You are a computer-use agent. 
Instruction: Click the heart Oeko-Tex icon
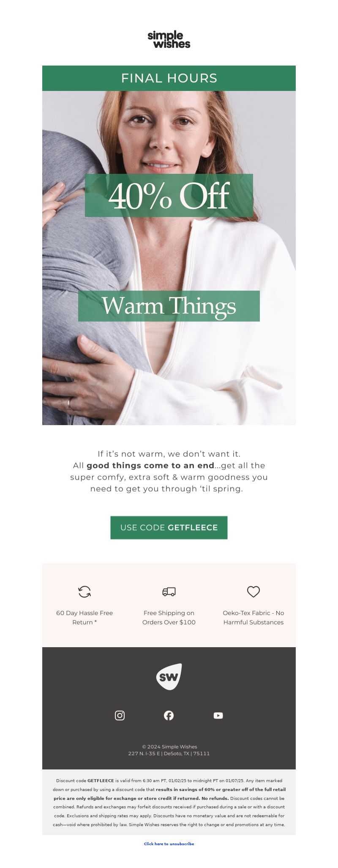click(x=253, y=591)
